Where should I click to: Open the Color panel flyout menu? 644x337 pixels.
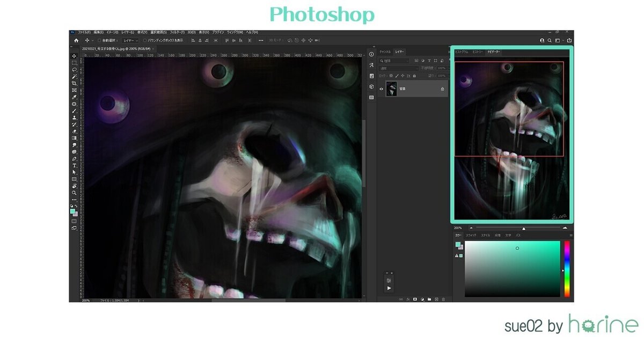pyautogui.click(x=571, y=235)
